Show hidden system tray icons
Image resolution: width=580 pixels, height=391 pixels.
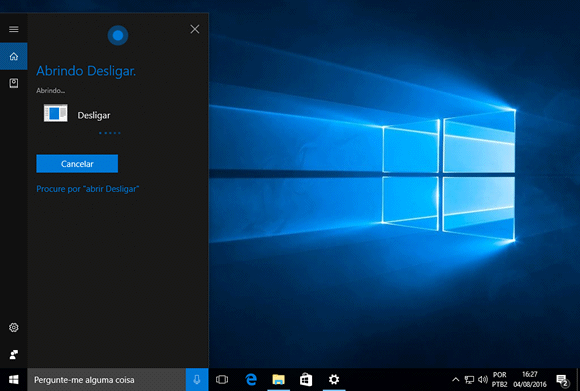coord(456,380)
